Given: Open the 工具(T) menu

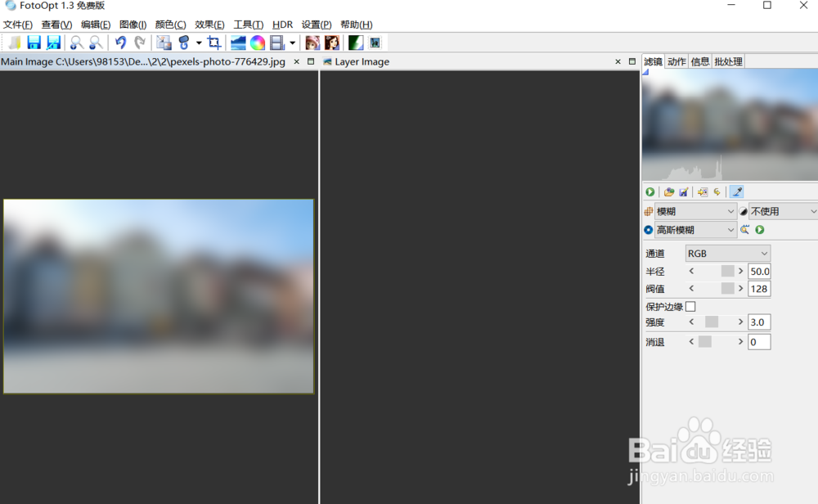Looking at the screenshot, I should (x=249, y=25).
